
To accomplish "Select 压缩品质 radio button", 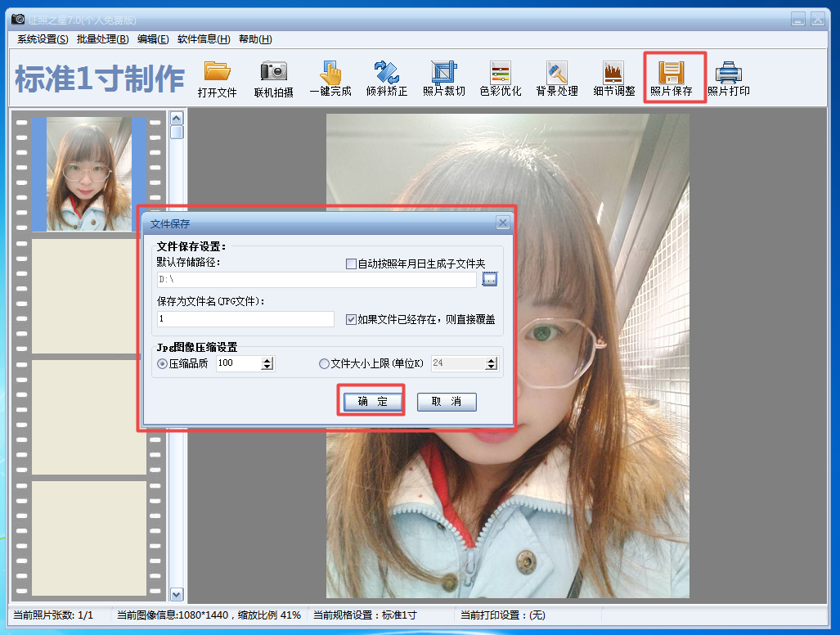I will [162, 364].
